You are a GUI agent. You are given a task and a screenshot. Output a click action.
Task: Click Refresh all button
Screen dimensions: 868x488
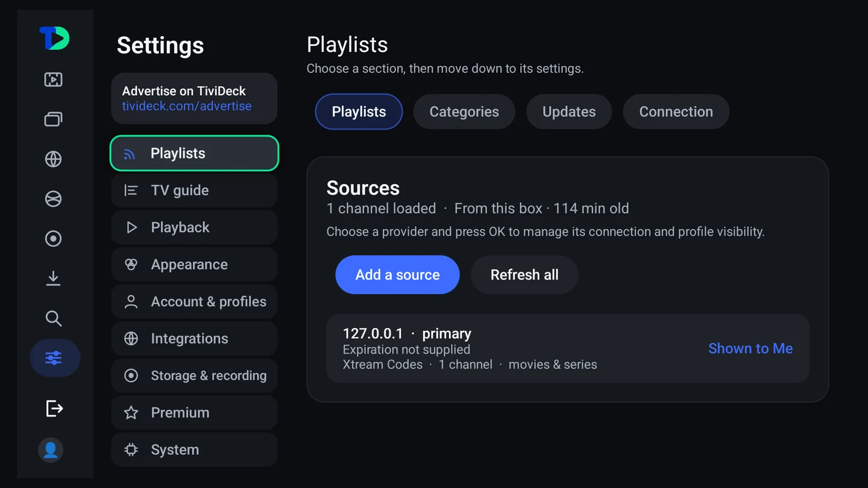click(524, 275)
